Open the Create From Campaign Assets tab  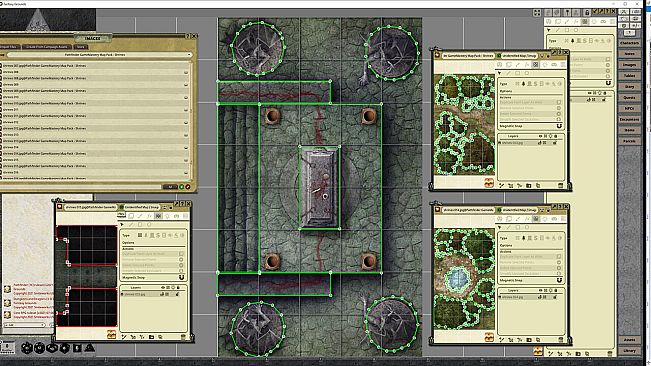click(47, 47)
